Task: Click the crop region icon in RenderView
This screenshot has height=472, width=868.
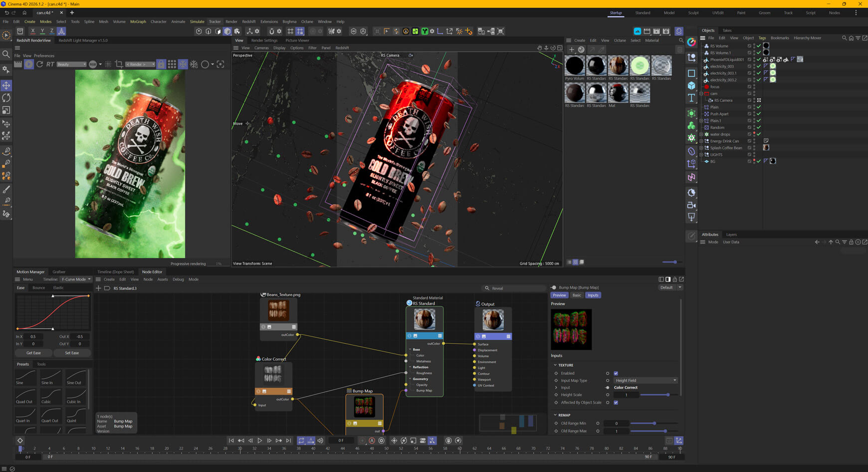Action: tap(119, 64)
